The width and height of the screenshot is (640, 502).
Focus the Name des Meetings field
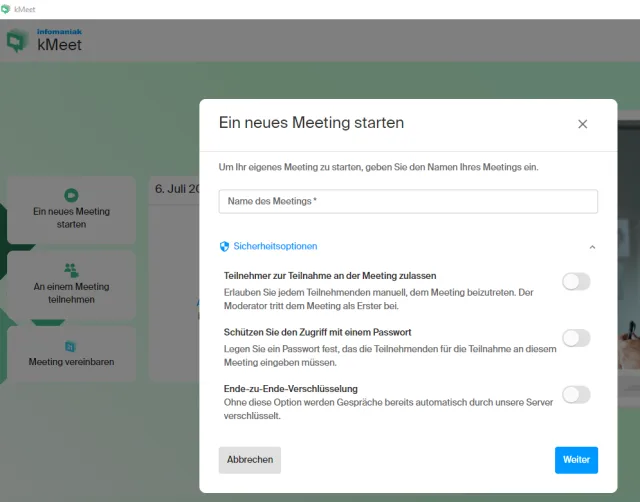pyautogui.click(x=408, y=201)
